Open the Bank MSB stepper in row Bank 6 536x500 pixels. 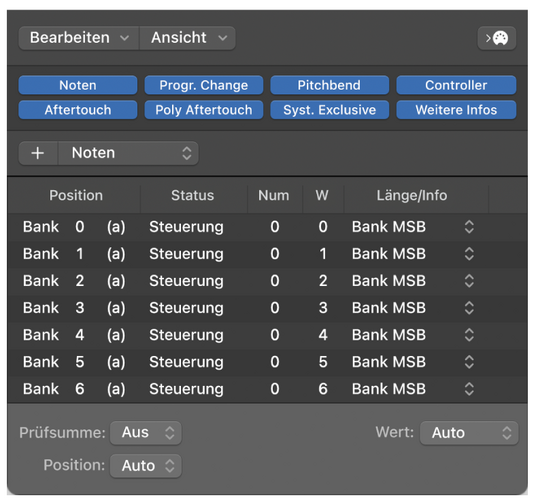469,389
